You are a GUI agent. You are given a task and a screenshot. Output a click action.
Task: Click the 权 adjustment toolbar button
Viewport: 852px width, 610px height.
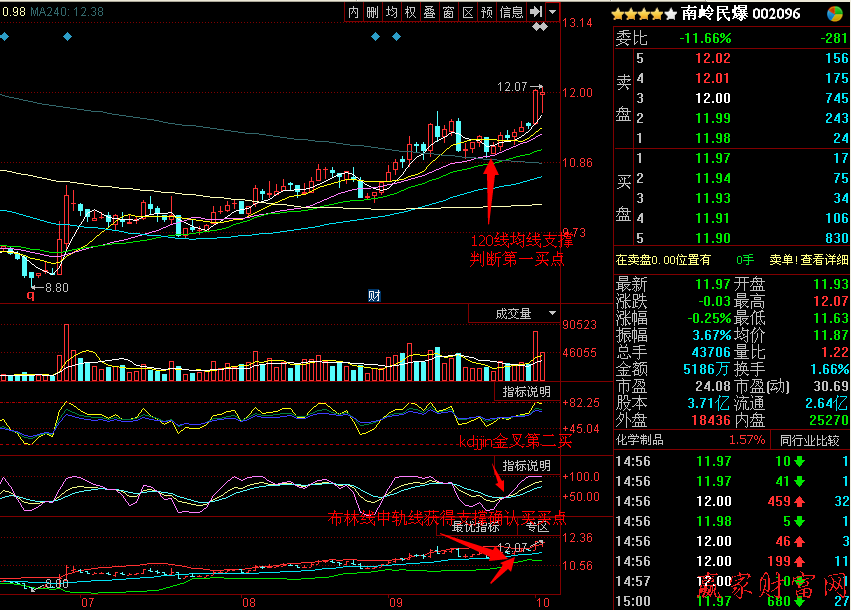click(x=410, y=12)
